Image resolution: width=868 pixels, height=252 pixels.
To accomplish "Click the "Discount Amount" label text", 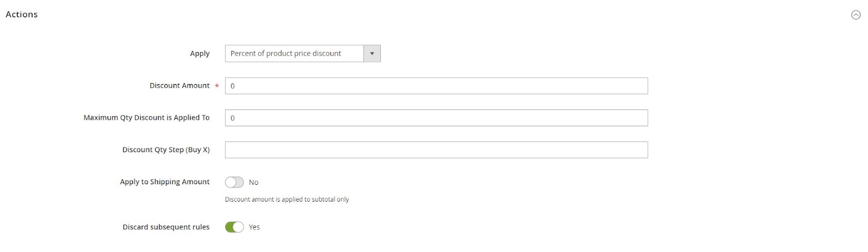I will (180, 86).
